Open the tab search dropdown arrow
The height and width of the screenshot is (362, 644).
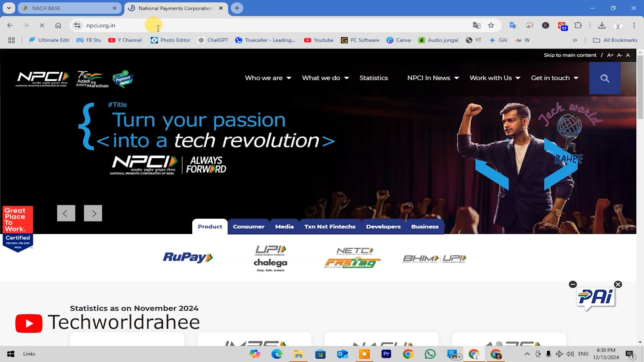pyautogui.click(x=9, y=8)
